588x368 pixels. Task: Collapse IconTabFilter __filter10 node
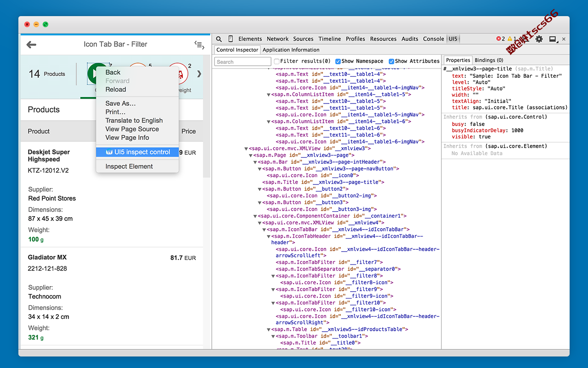[274, 303]
